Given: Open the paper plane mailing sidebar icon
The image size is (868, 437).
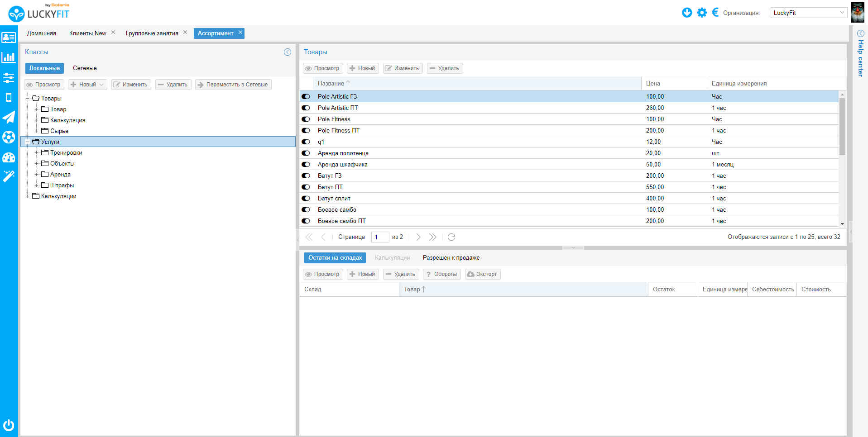Looking at the screenshot, I should pos(9,117).
